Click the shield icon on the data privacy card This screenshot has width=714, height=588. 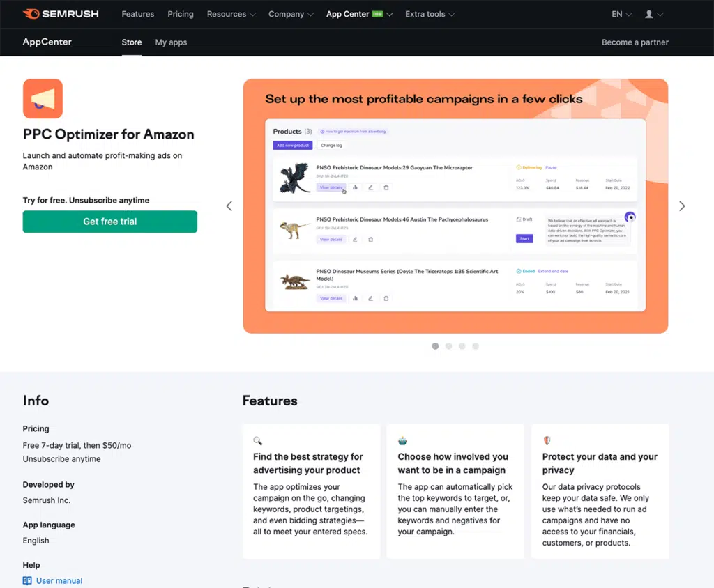(x=547, y=440)
